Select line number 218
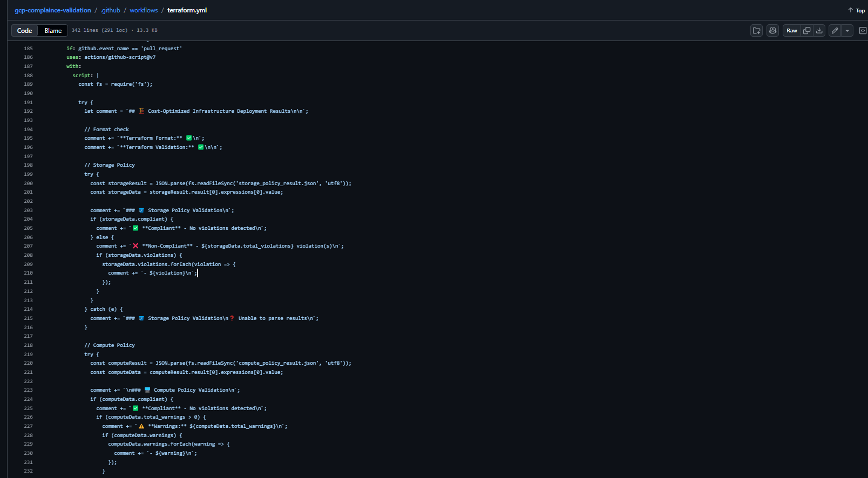The image size is (868, 478). point(28,345)
